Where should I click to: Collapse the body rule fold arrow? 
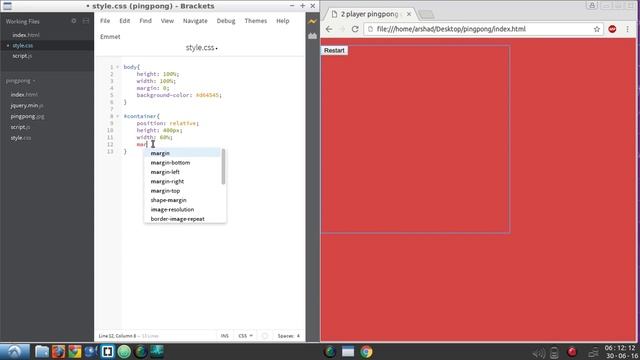[x=118, y=67]
